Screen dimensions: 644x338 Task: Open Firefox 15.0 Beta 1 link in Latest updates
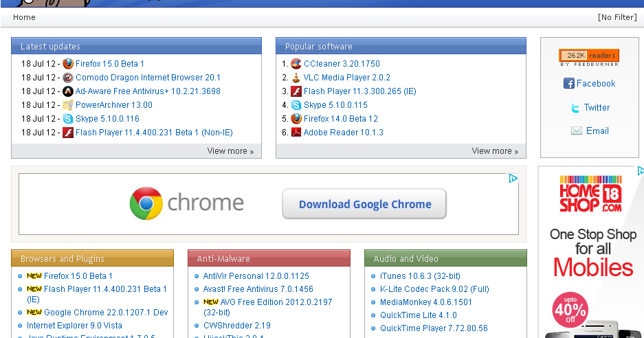(x=110, y=64)
